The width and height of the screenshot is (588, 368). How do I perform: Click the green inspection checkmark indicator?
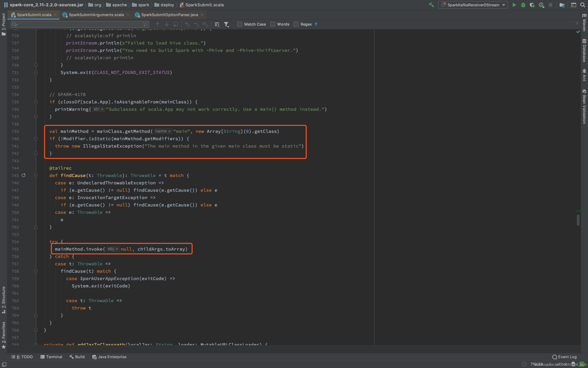pos(578,32)
